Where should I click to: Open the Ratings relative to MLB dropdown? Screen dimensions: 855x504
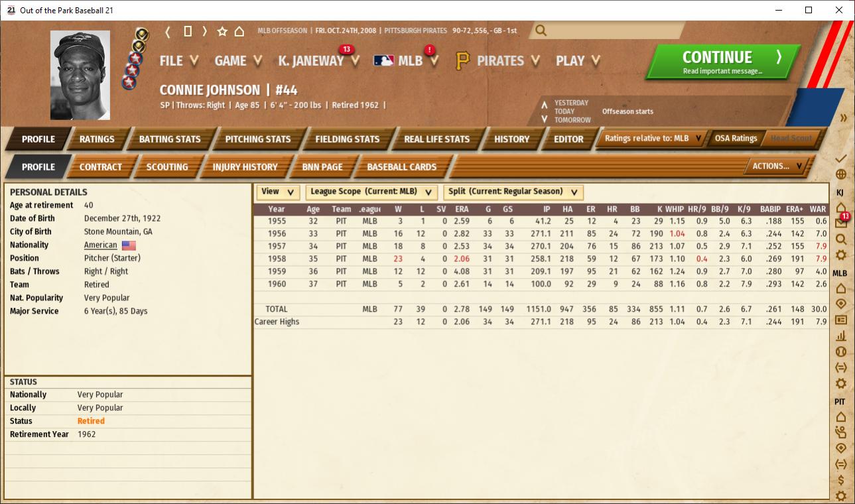point(653,139)
